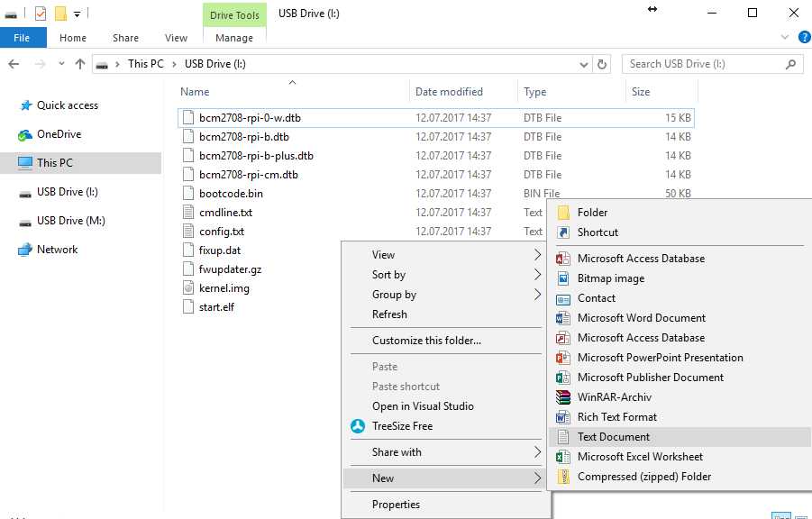Open the File tab
The width and height of the screenshot is (812, 519).
coord(22,38)
